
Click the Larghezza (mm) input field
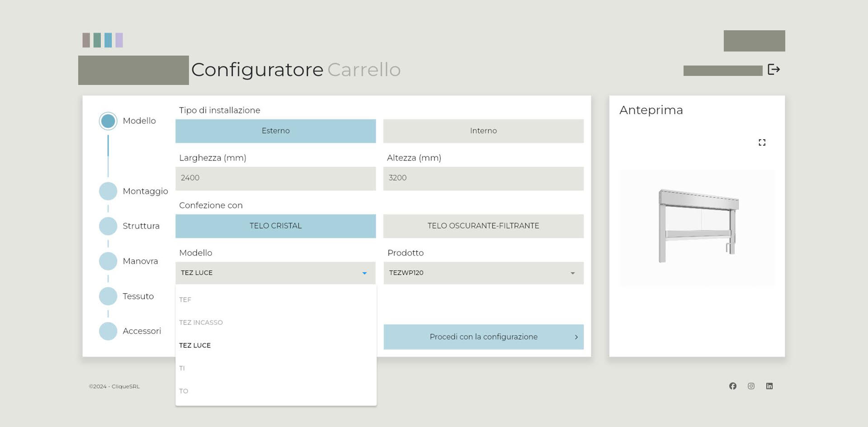point(275,178)
